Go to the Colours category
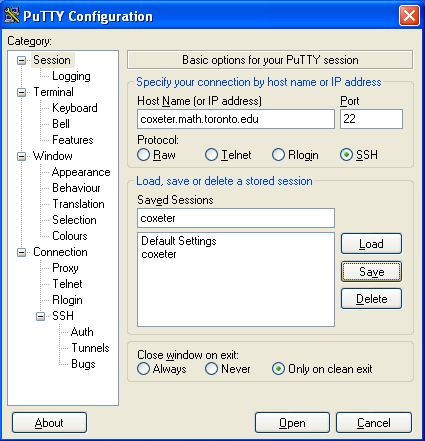 [70, 236]
